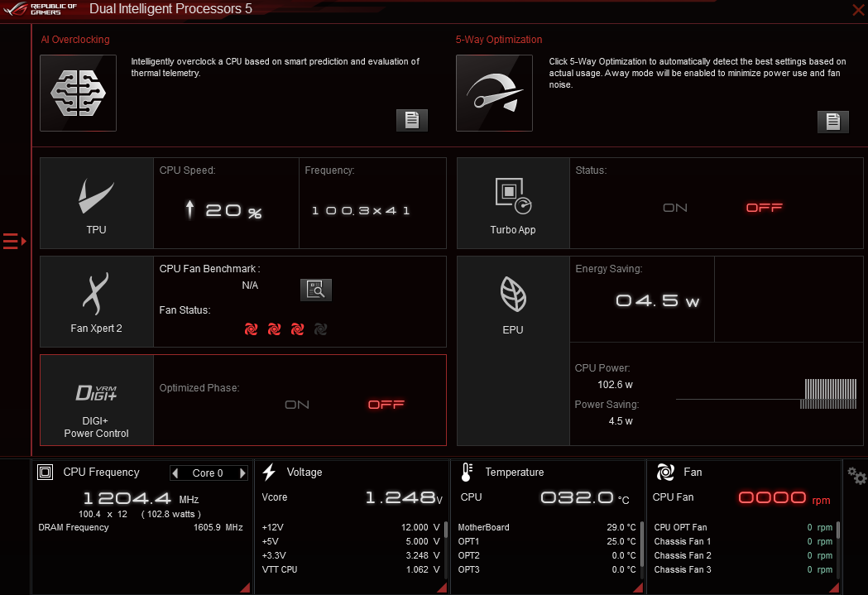The image size is (868, 595).
Task: Click the Chassis Fan 3 row
Action: pyautogui.click(x=743, y=569)
